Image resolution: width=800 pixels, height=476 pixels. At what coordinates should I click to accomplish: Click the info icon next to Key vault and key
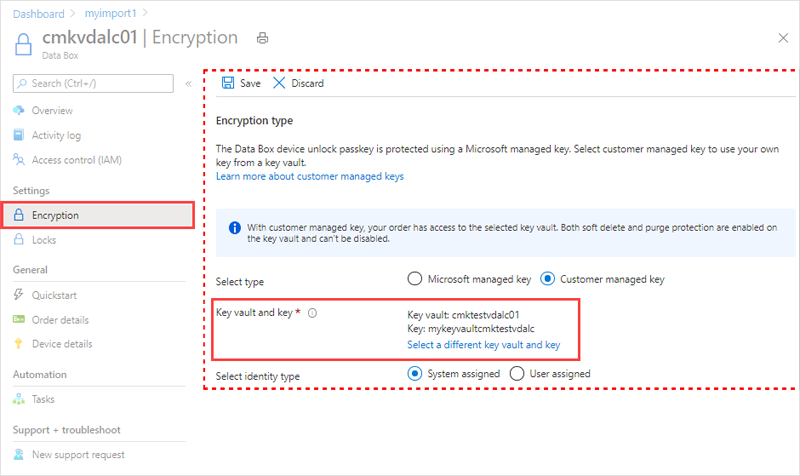pos(313,313)
